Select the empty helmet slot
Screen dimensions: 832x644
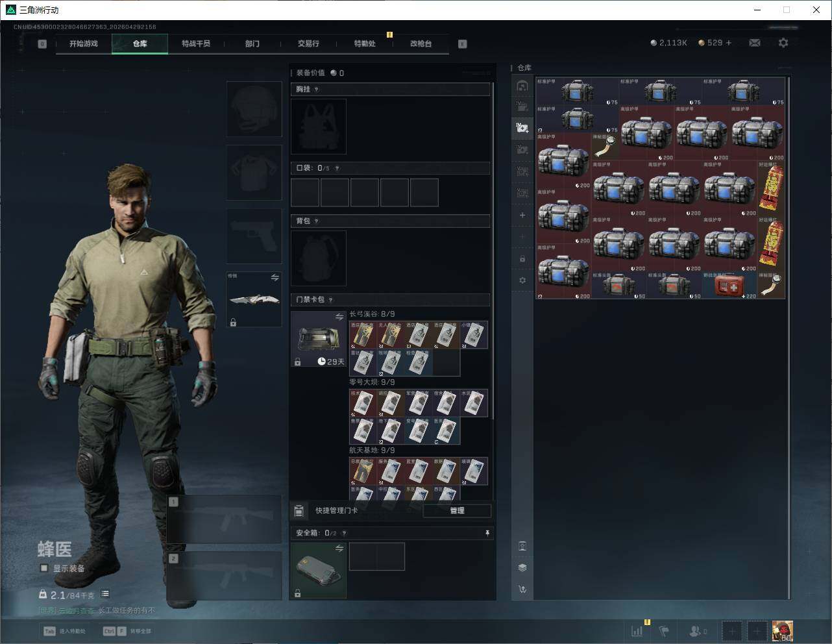(x=254, y=109)
